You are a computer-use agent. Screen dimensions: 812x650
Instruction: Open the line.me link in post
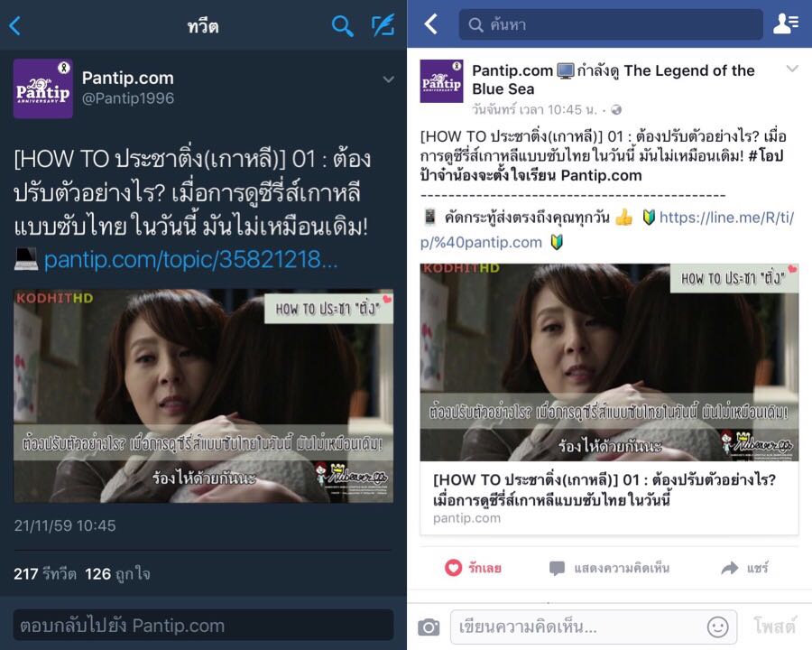(x=607, y=229)
